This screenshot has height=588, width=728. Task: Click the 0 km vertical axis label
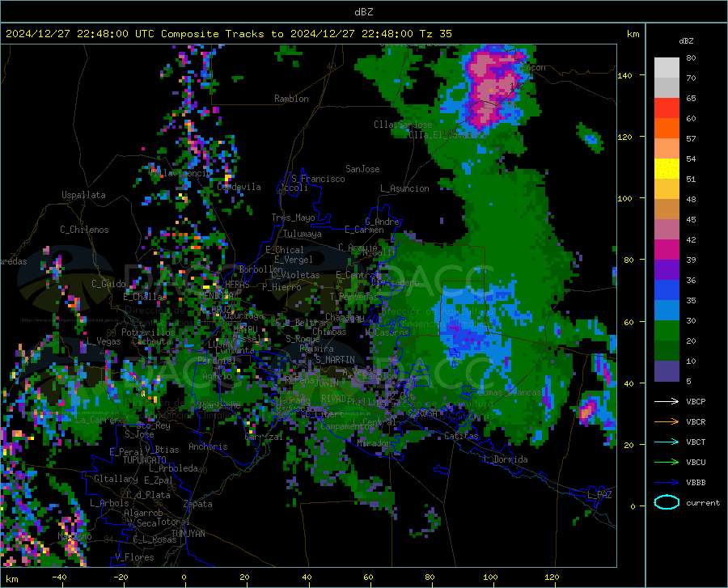pyautogui.click(x=633, y=506)
